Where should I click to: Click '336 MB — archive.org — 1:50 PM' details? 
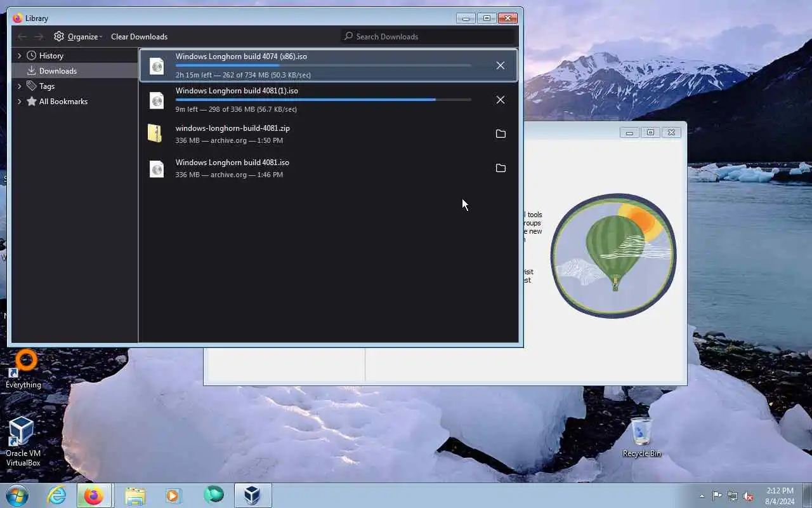click(x=229, y=140)
